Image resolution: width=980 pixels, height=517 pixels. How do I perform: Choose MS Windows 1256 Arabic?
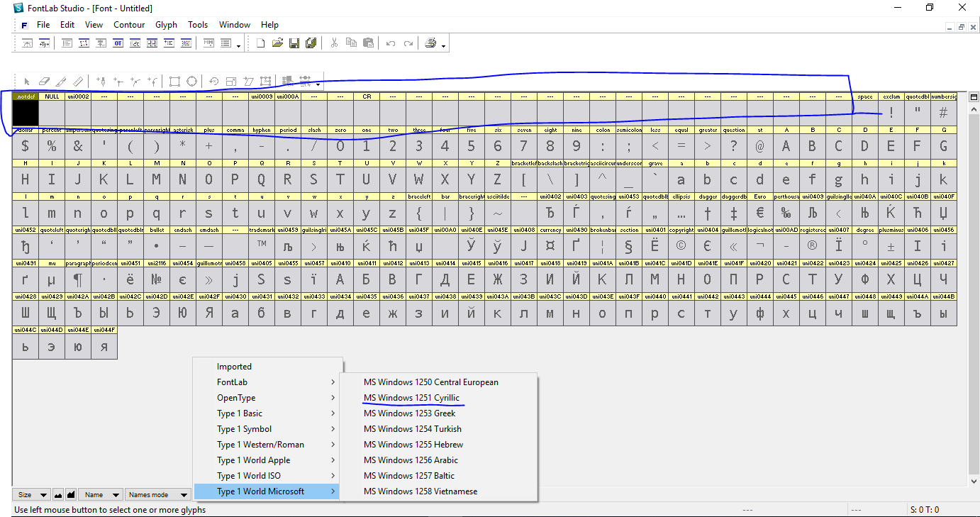(439, 460)
